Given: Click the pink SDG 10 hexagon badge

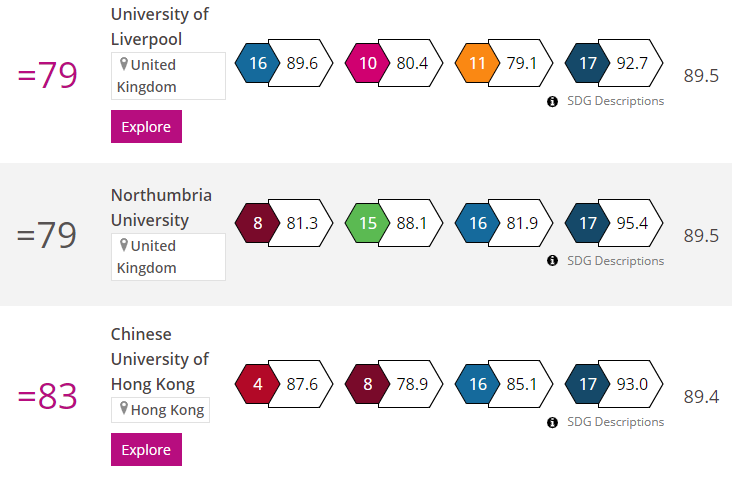Looking at the screenshot, I should coord(367,64).
